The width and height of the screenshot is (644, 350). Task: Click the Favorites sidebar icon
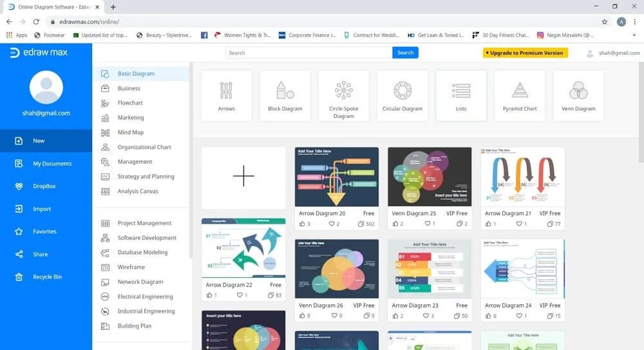(19, 231)
